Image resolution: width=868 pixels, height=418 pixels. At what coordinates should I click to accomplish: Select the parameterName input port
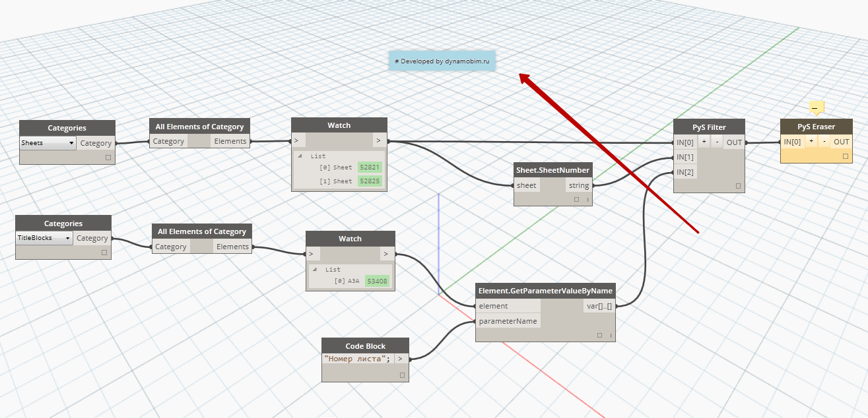(x=508, y=321)
